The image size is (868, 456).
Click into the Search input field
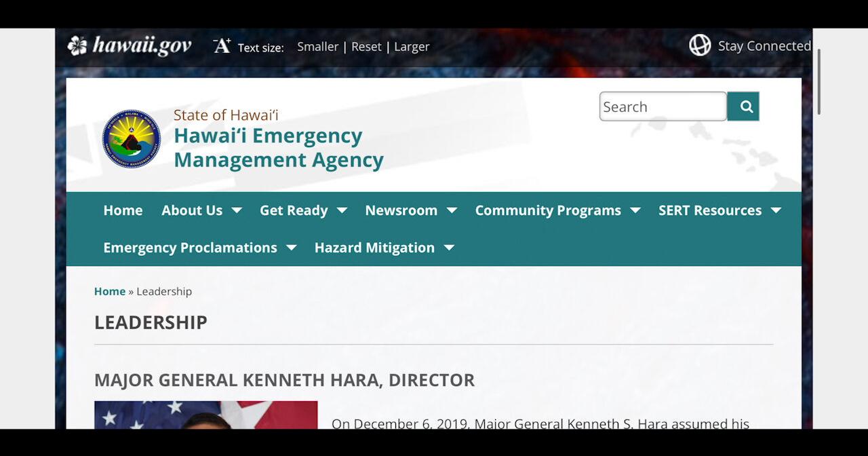(663, 107)
